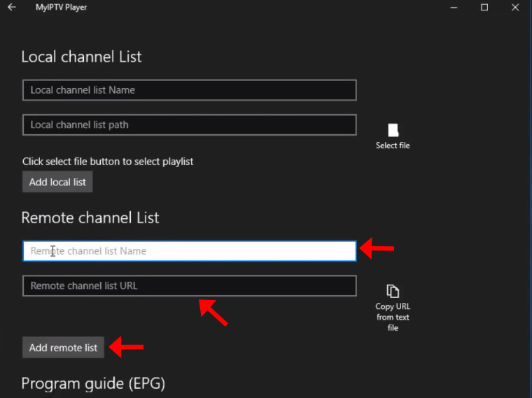This screenshot has width=532, height=398.
Task: Click the Remote channel list URL field
Action: (x=189, y=286)
